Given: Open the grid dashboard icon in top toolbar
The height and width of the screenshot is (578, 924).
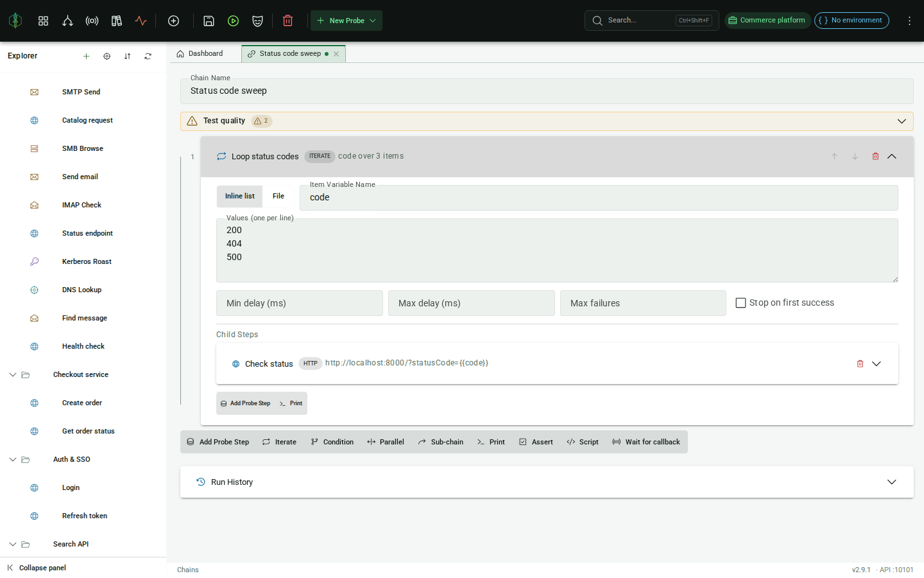Looking at the screenshot, I should point(43,21).
